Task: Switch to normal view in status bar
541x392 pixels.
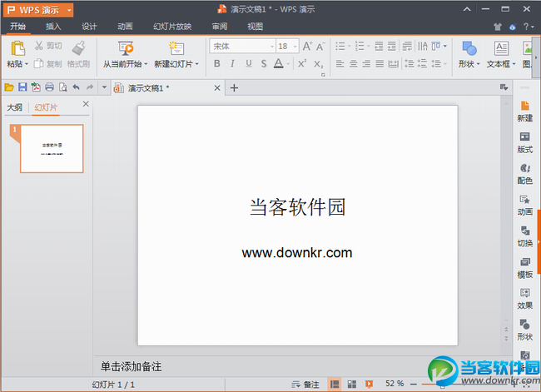Action: [335, 384]
